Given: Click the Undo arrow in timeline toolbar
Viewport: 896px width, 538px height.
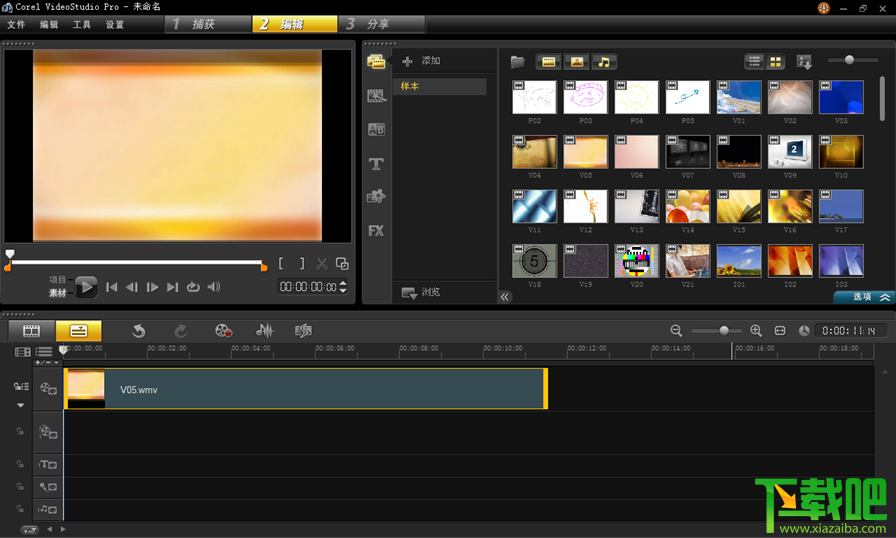Looking at the screenshot, I should (x=139, y=331).
